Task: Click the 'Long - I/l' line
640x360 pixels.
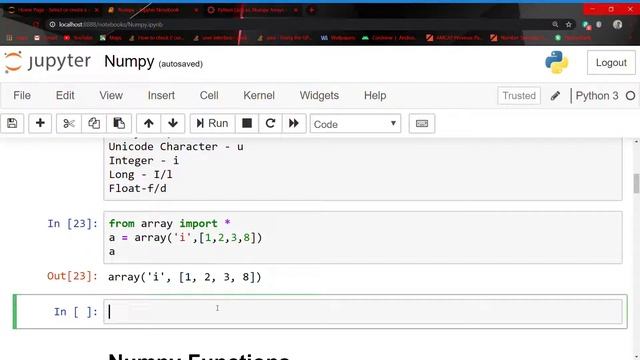Action: 140,175
